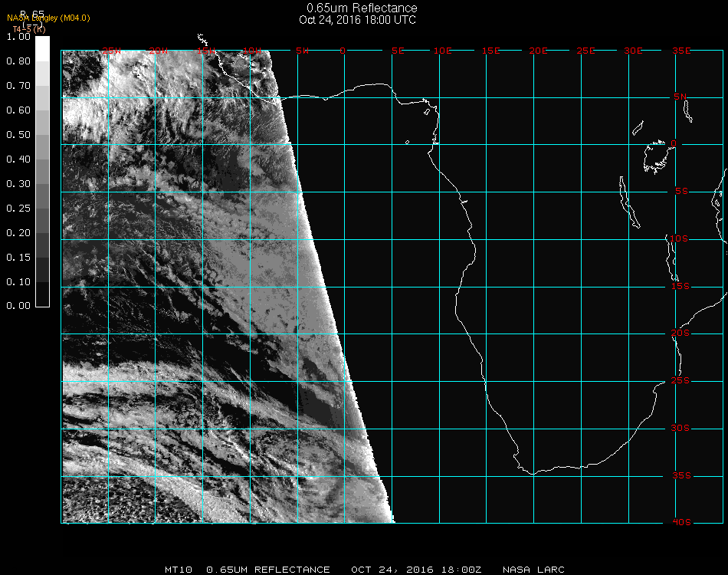Screen dimensions: 728x575
Task: Click the '0.50' colorbar scale value
Action: tap(18, 135)
